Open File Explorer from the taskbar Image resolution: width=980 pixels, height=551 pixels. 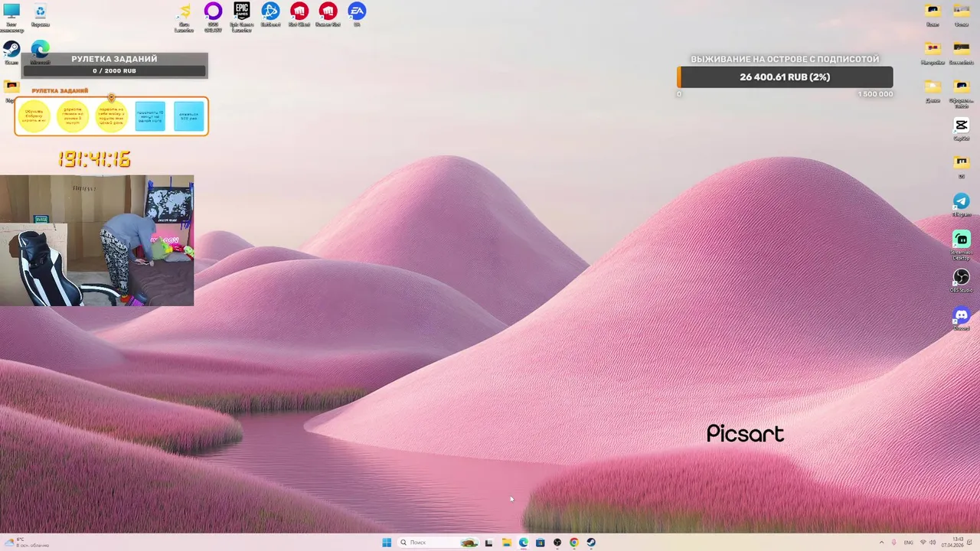[x=506, y=543]
